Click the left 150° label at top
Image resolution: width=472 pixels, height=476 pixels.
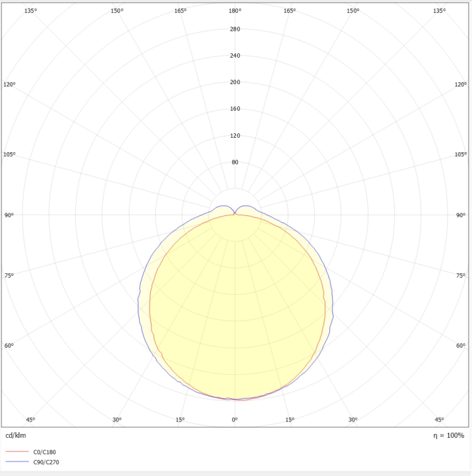(x=117, y=11)
